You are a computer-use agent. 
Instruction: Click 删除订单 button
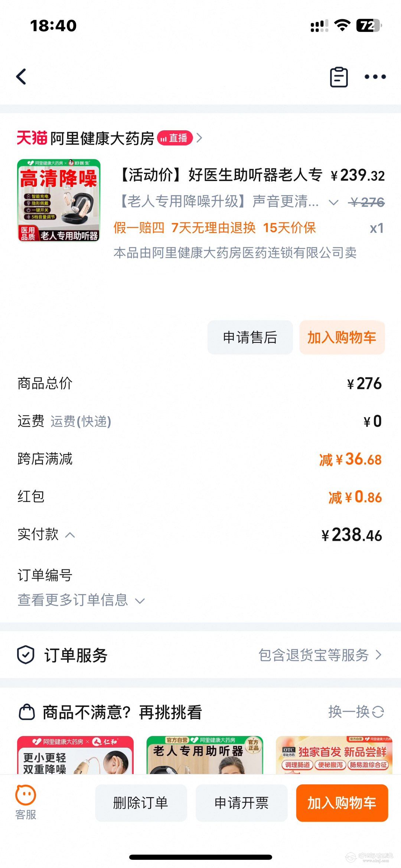[x=141, y=803]
